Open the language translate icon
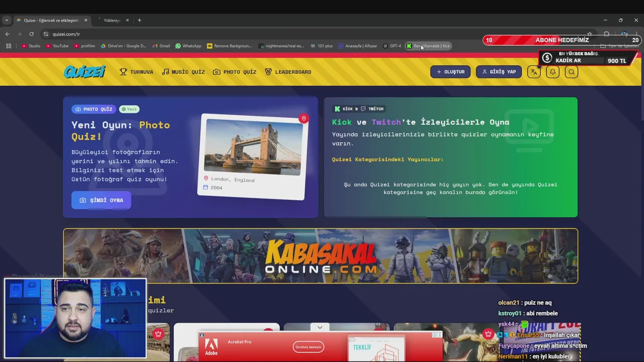The height and width of the screenshot is (362, 644). (x=534, y=72)
